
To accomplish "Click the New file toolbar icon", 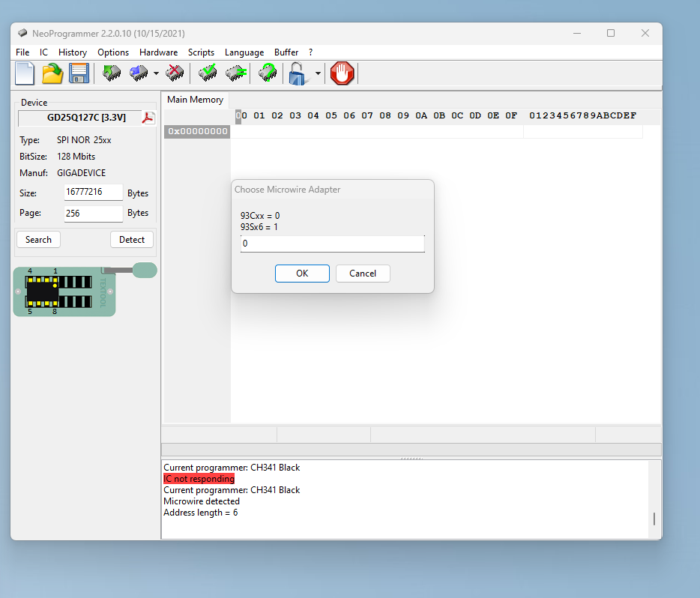I will pyautogui.click(x=25, y=73).
